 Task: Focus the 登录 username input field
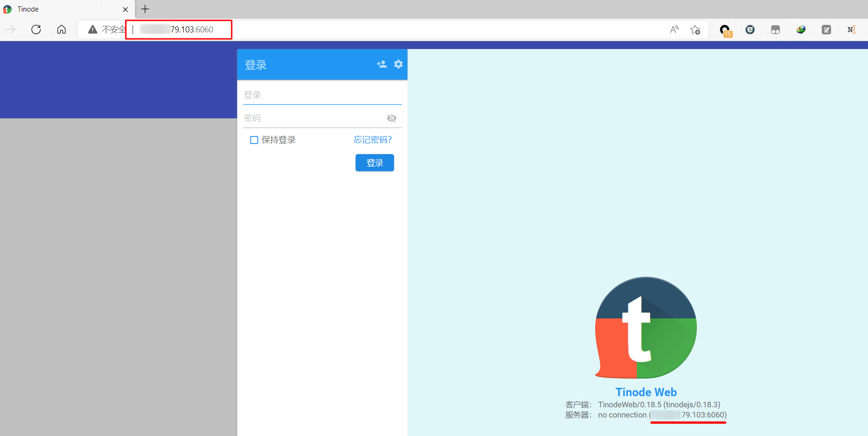(322, 95)
